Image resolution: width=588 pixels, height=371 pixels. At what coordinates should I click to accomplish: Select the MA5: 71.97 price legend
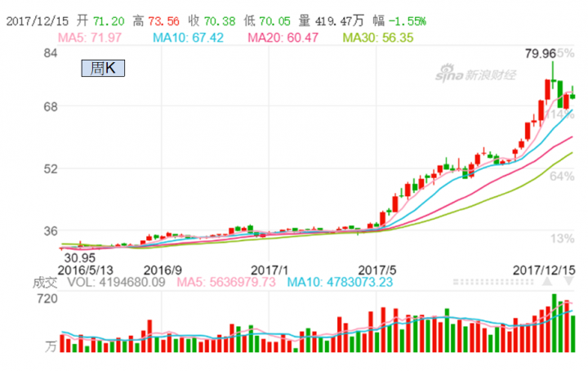tap(90, 38)
